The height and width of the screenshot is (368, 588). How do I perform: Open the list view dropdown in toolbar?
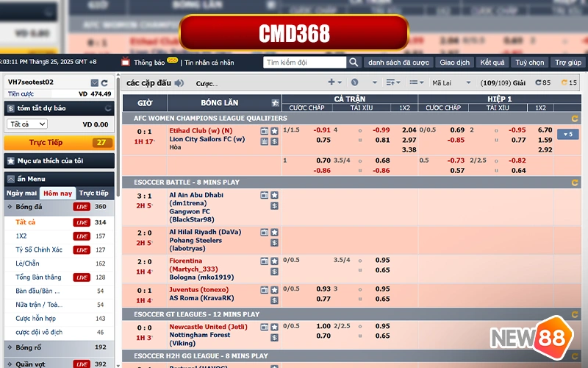pos(416,82)
